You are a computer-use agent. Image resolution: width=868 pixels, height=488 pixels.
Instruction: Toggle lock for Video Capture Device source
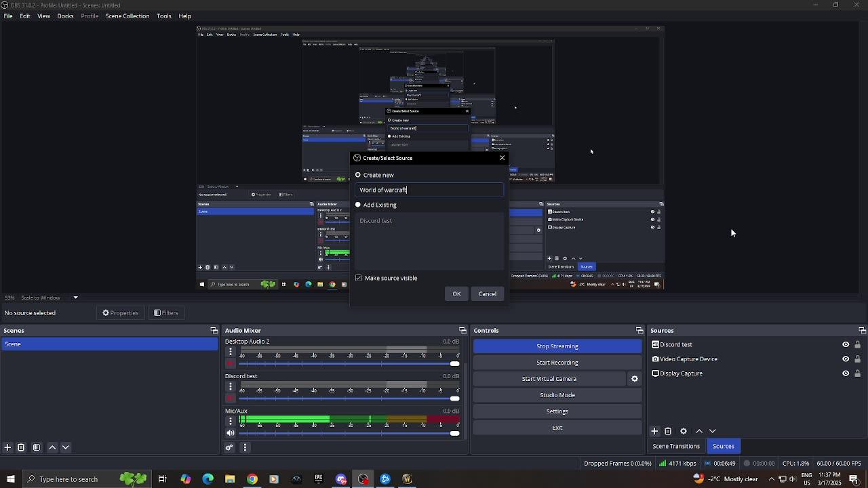857,359
